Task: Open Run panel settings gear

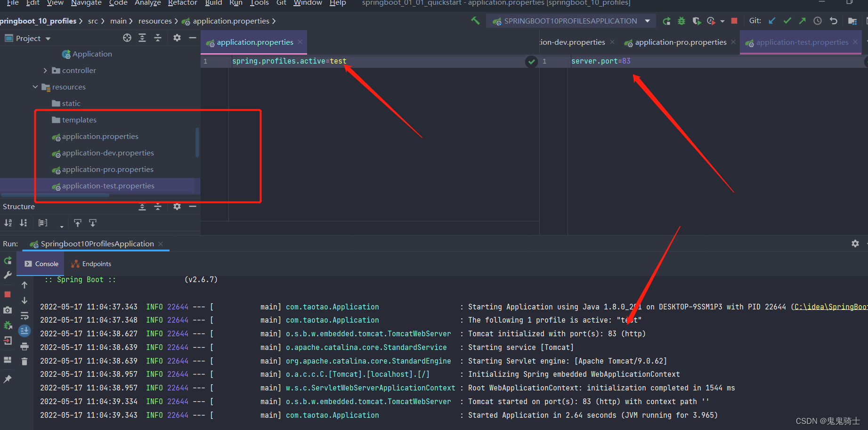Action: click(855, 243)
